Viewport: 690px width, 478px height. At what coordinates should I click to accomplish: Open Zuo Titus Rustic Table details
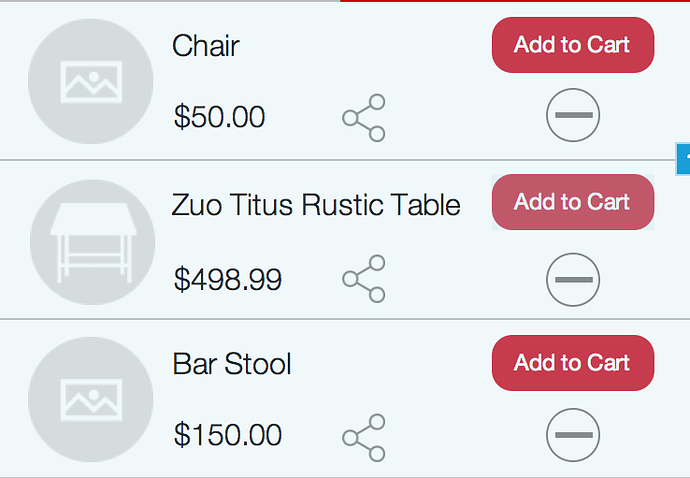pos(316,205)
